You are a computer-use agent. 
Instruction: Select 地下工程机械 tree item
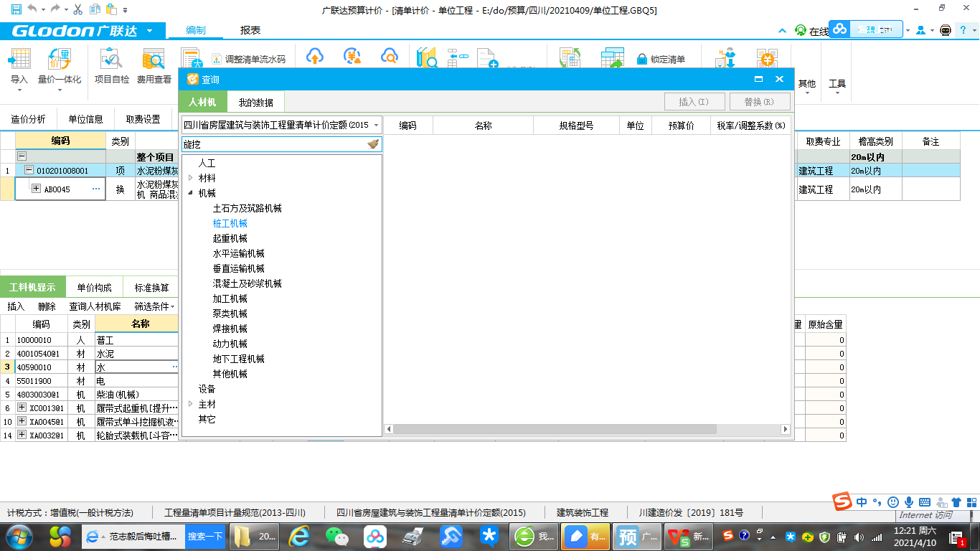[239, 359]
